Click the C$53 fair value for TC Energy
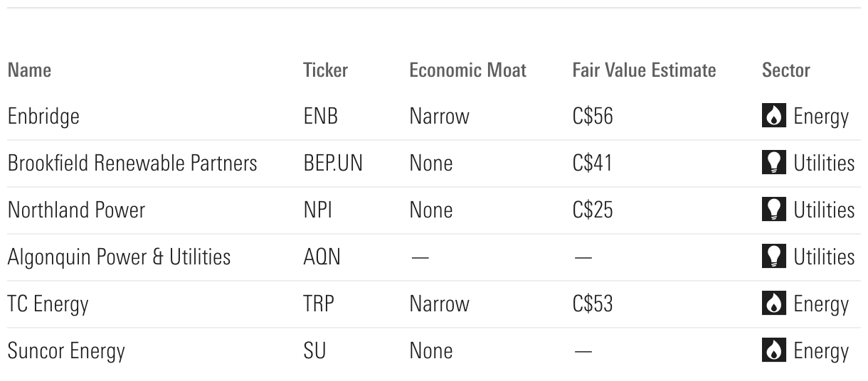 click(x=592, y=304)
